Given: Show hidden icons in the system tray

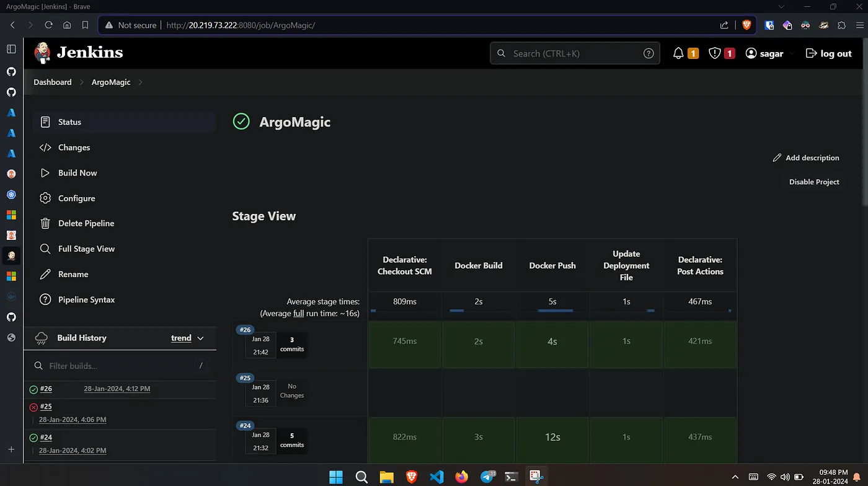Looking at the screenshot, I should pos(735,477).
